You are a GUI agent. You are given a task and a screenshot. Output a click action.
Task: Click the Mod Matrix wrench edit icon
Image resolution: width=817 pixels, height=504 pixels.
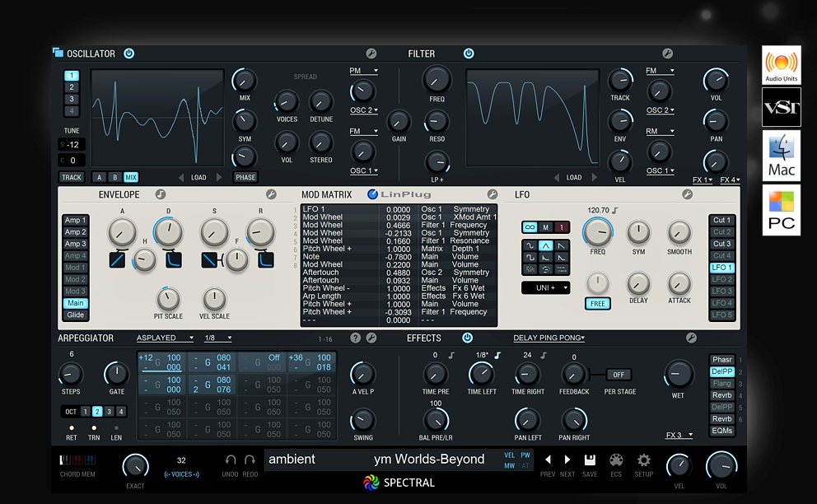pyautogui.click(x=493, y=194)
